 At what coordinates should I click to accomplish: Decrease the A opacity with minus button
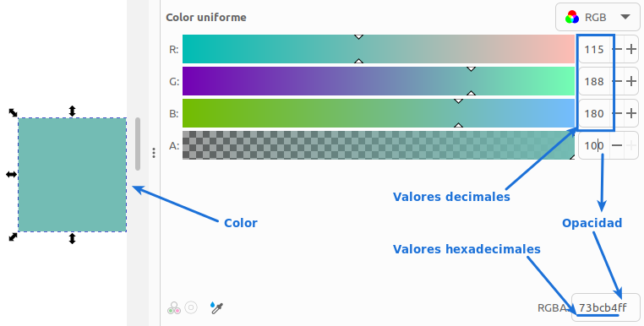617,145
